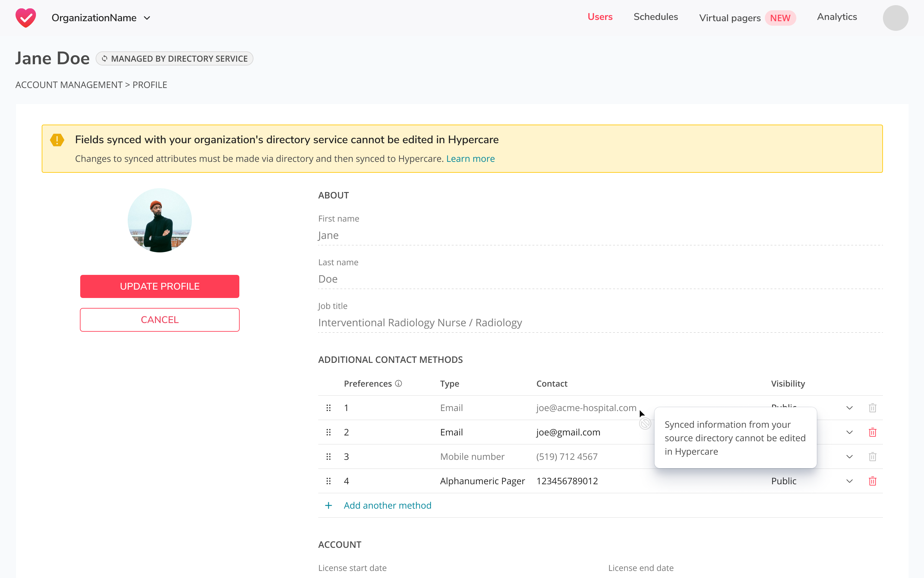Click the OrganizationName text
The width and height of the screenshot is (924, 578).
[94, 18]
